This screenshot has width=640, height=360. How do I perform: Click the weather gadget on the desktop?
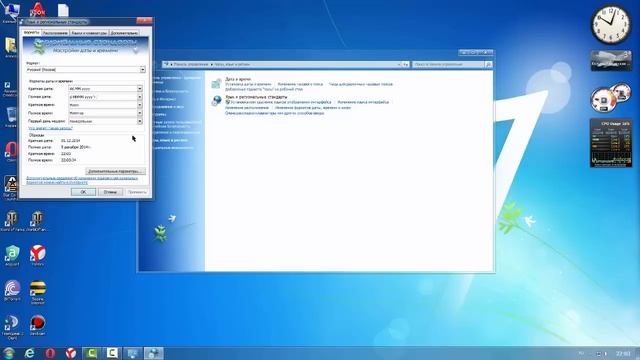pos(611,60)
